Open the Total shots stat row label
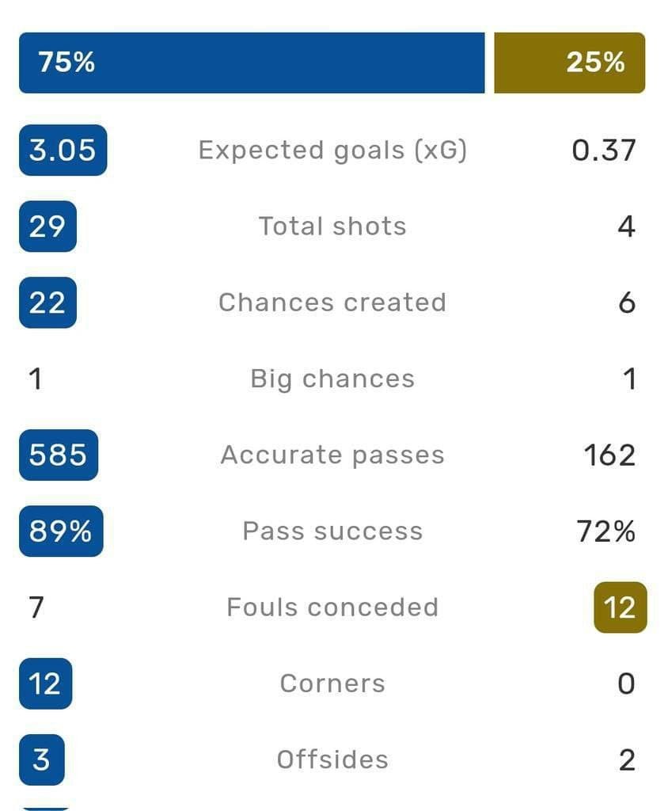Viewport: 672px width, 811px height. click(332, 227)
